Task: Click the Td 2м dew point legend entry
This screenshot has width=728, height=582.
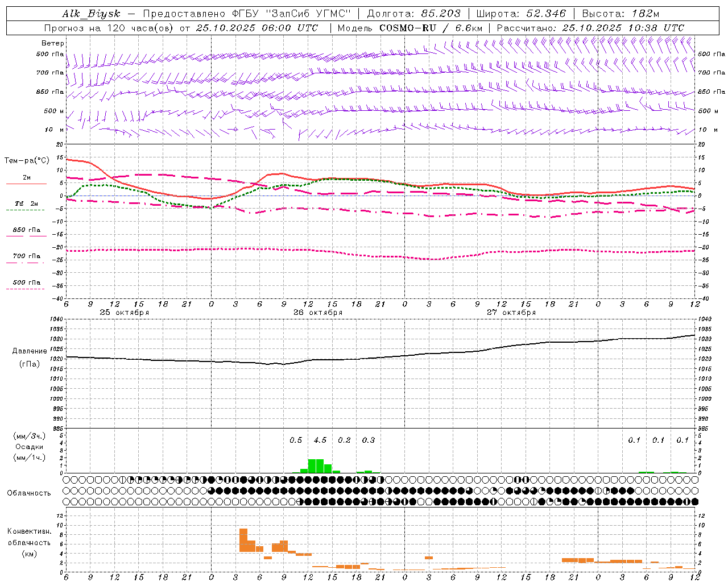Action: (x=27, y=203)
